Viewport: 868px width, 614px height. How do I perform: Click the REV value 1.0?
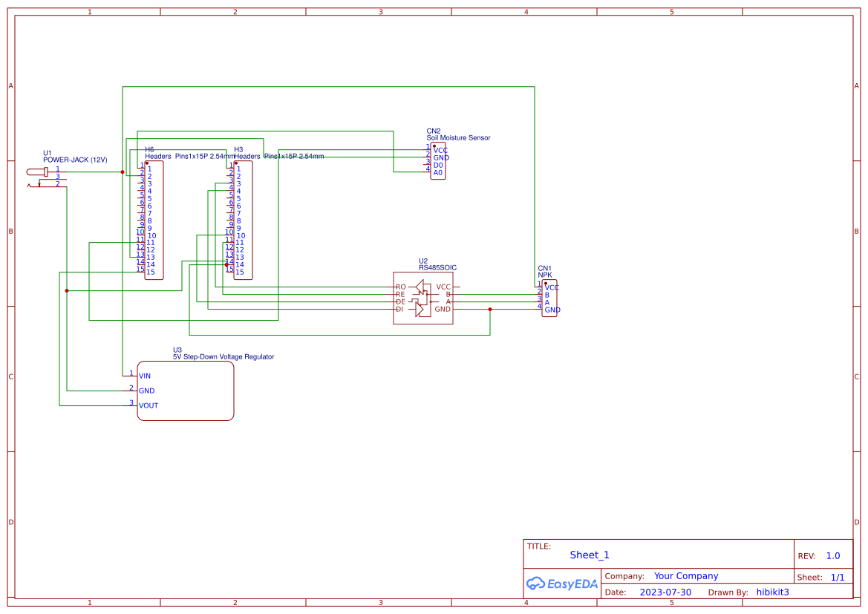tap(833, 556)
